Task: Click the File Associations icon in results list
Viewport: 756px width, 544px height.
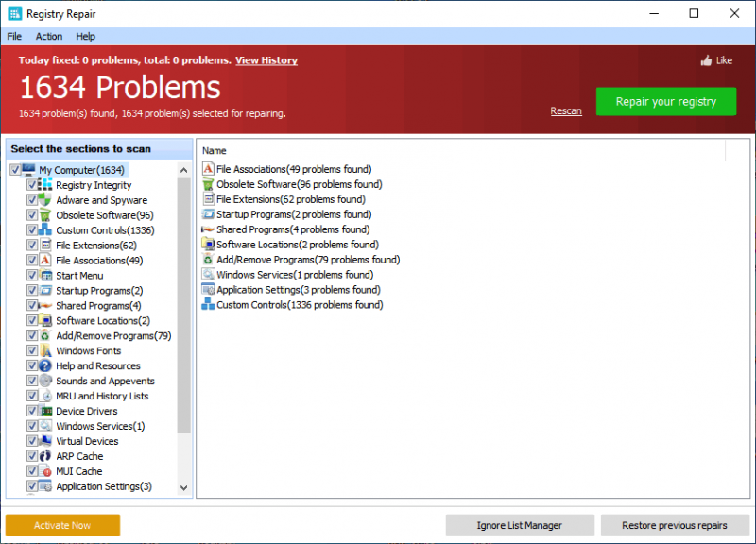Action: (x=209, y=169)
